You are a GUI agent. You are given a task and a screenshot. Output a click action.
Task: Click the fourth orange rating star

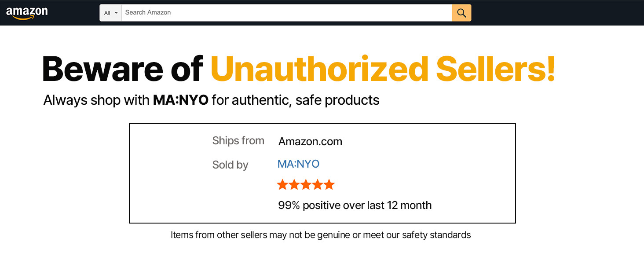tap(317, 185)
